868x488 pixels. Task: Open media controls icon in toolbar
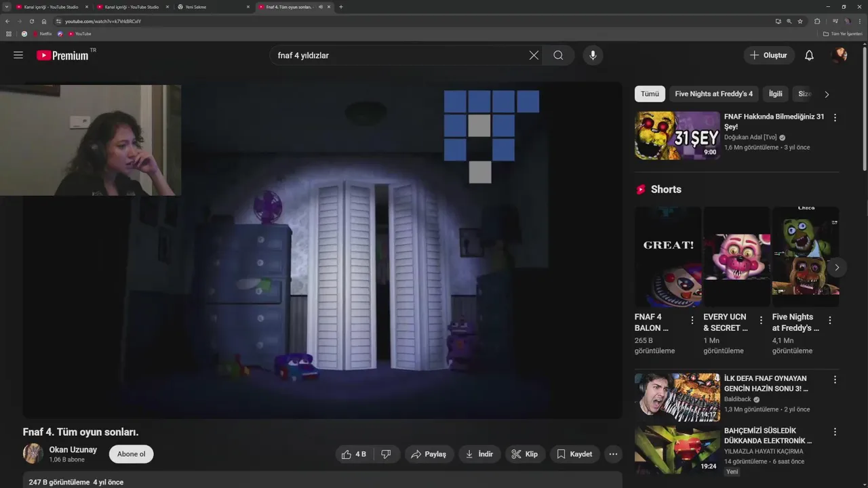click(835, 21)
